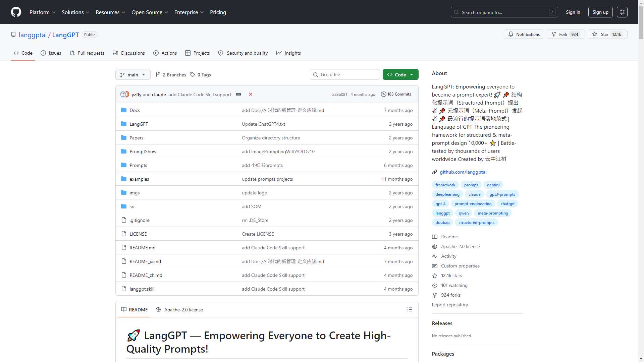Click the claude topic tag
Viewport: 644px width, 362px height.
click(x=474, y=194)
